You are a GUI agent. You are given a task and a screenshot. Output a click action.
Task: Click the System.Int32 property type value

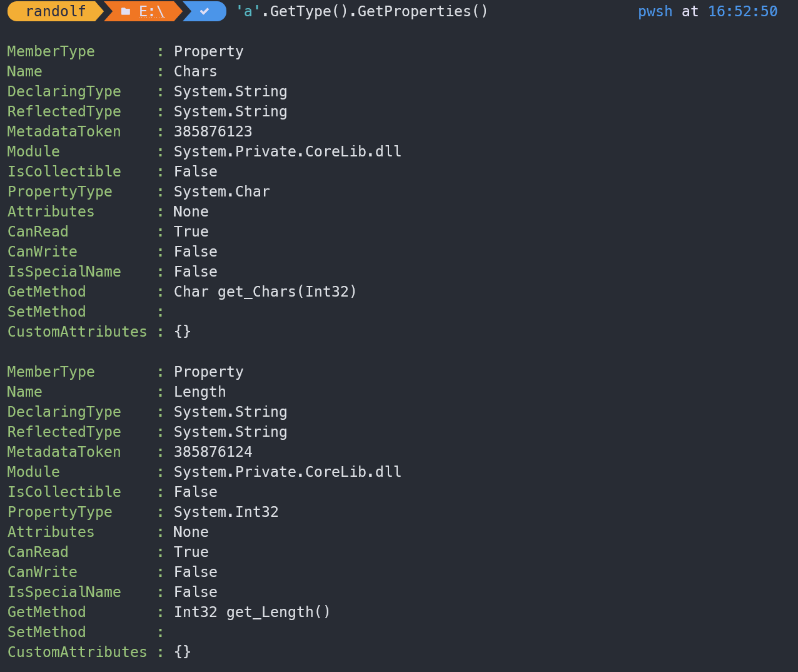226,512
